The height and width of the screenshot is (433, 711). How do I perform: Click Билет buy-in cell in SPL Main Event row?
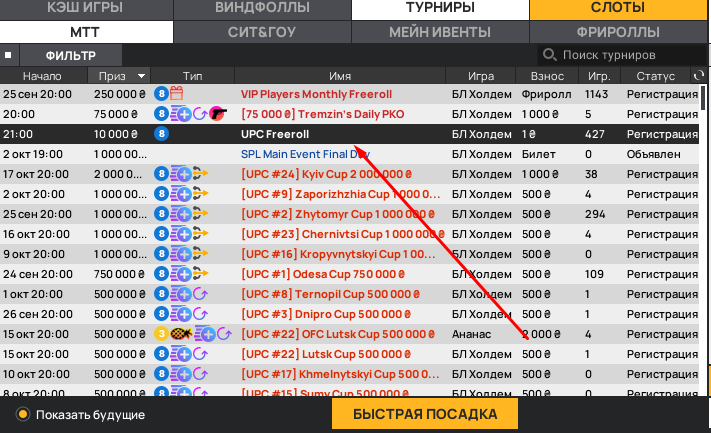click(x=538, y=154)
